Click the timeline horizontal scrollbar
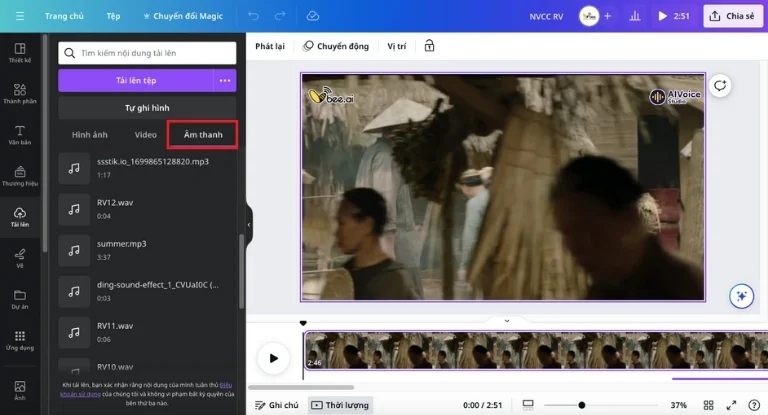The width and height of the screenshot is (768, 415). pos(301,388)
